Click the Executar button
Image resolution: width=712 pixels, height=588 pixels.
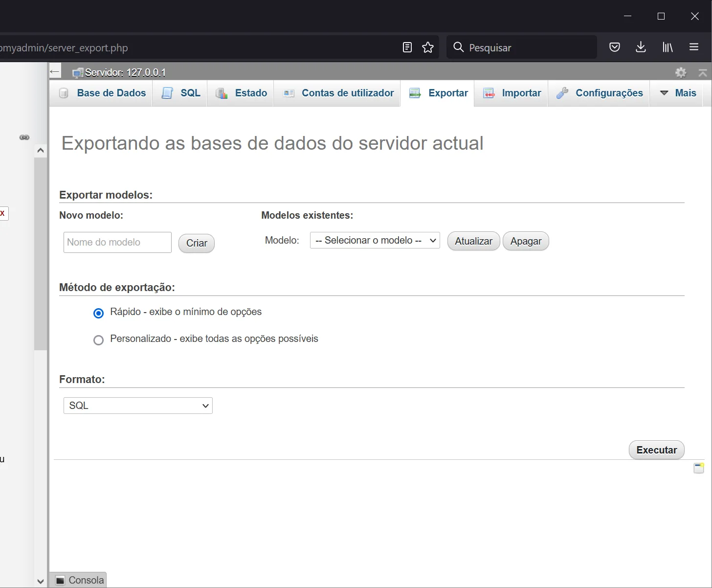[656, 450]
